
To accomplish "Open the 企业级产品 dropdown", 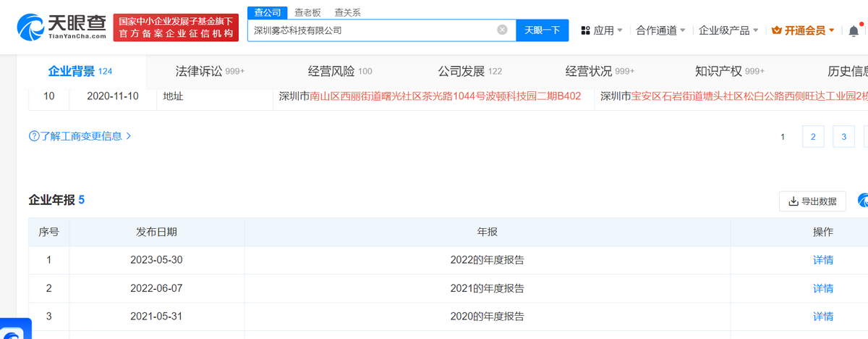I will [728, 30].
